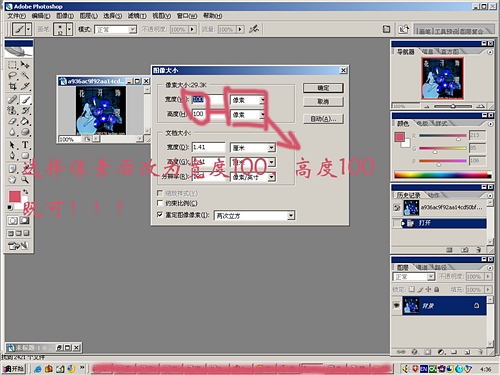Select the Zoom magnifier tool

point(25,180)
